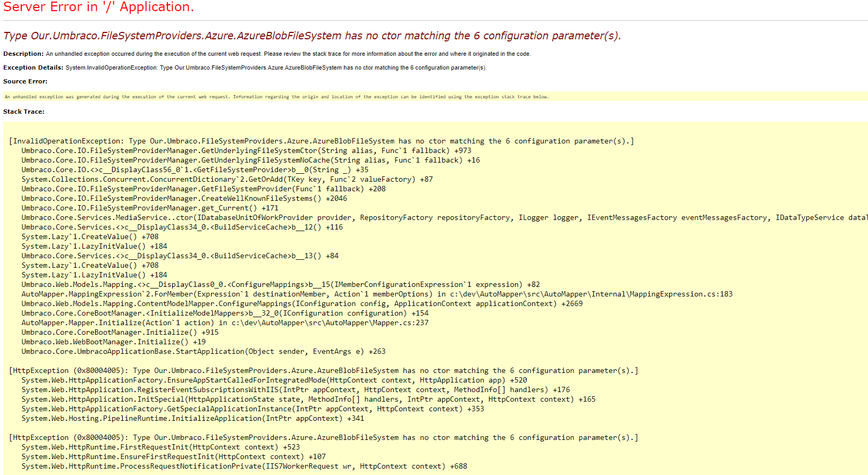Click the HttpRuntime.EnsureFirstRequestInit +107 line
This screenshot has width=868, height=475.
[174, 456]
